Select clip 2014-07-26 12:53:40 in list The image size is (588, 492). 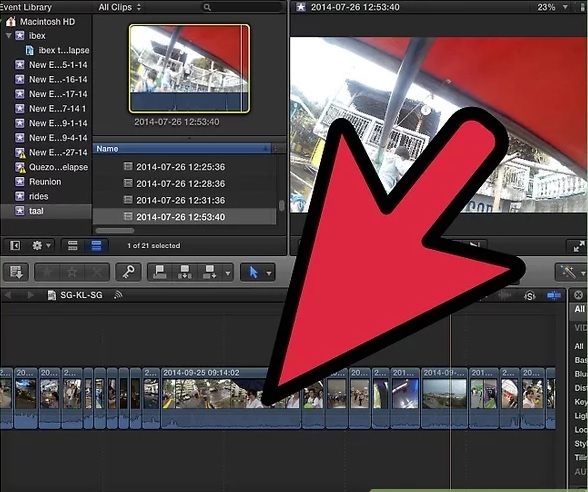tap(184, 217)
